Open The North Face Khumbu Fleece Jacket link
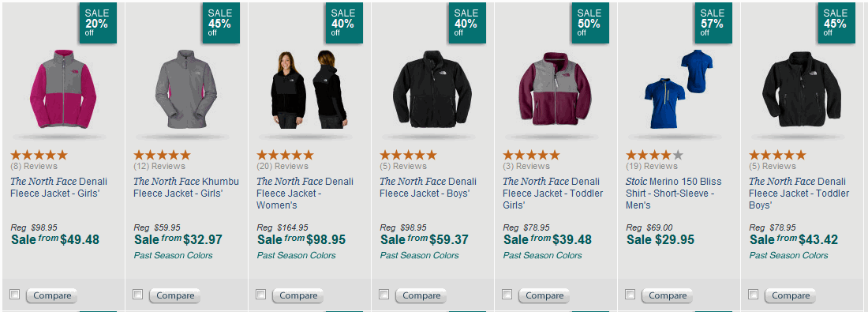The height and width of the screenshot is (312, 868). (x=186, y=187)
